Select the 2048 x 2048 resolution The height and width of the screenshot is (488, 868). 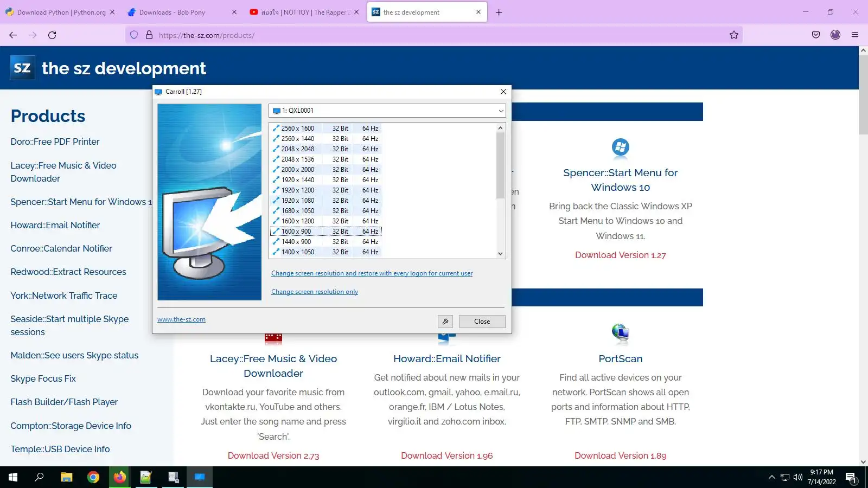click(325, 149)
